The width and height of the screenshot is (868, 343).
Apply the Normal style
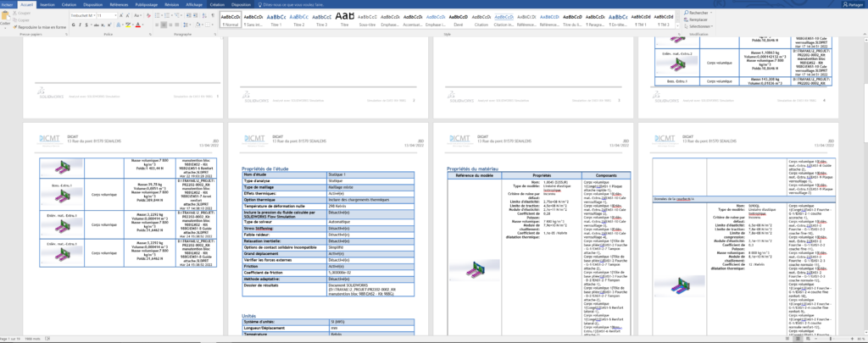[230, 20]
